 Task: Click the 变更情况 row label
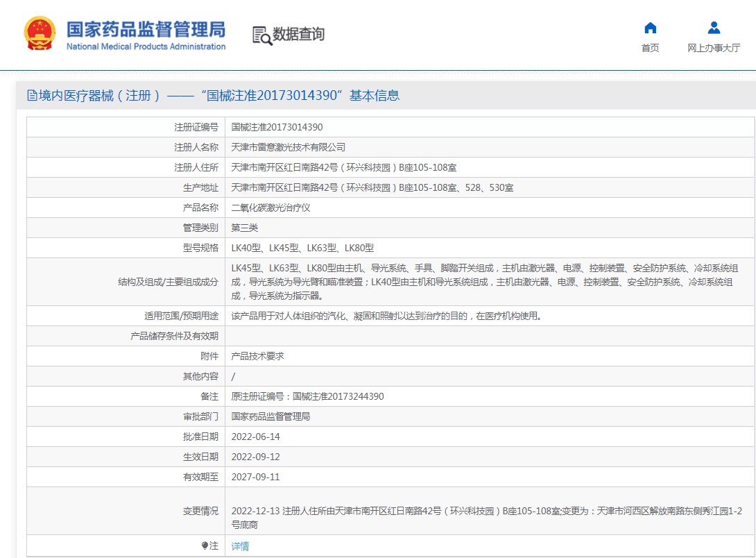click(x=200, y=511)
